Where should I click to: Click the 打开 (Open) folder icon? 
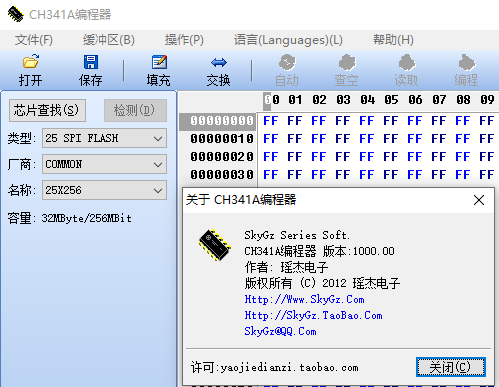[x=31, y=62]
